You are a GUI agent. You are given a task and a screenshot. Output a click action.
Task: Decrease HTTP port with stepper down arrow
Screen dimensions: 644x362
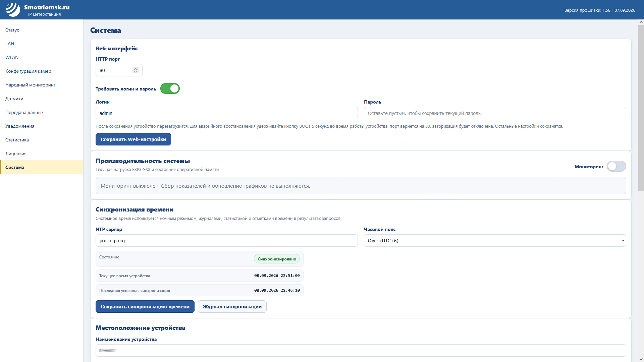(136, 72)
